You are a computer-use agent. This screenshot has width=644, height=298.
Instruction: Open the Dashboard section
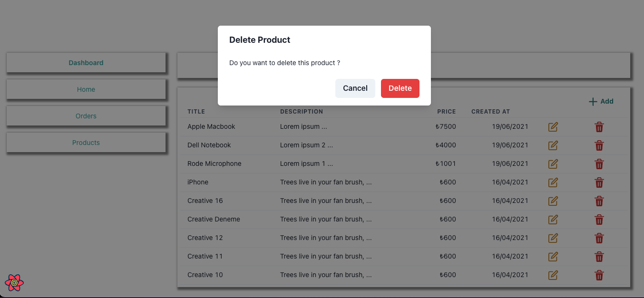click(x=86, y=62)
